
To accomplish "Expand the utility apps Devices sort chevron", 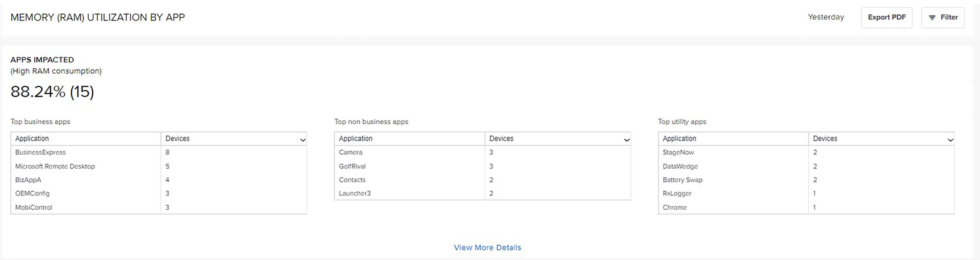I will click(x=950, y=140).
